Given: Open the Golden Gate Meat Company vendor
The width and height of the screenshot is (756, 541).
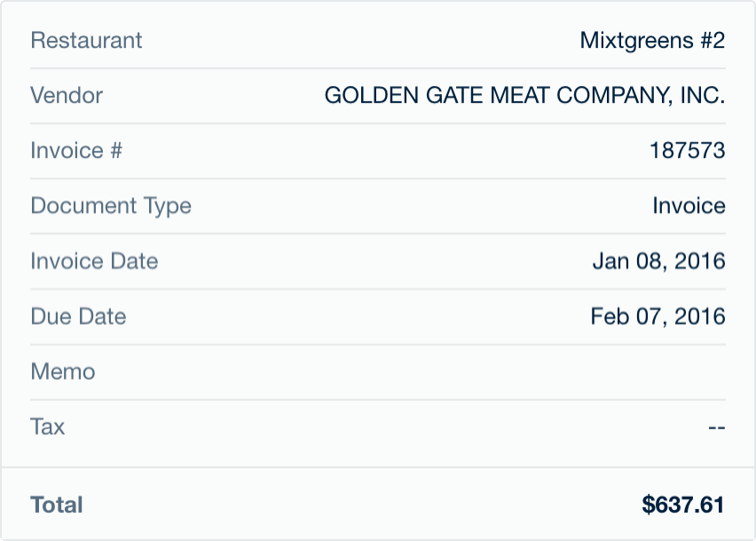Looking at the screenshot, I should click(524, 96).
